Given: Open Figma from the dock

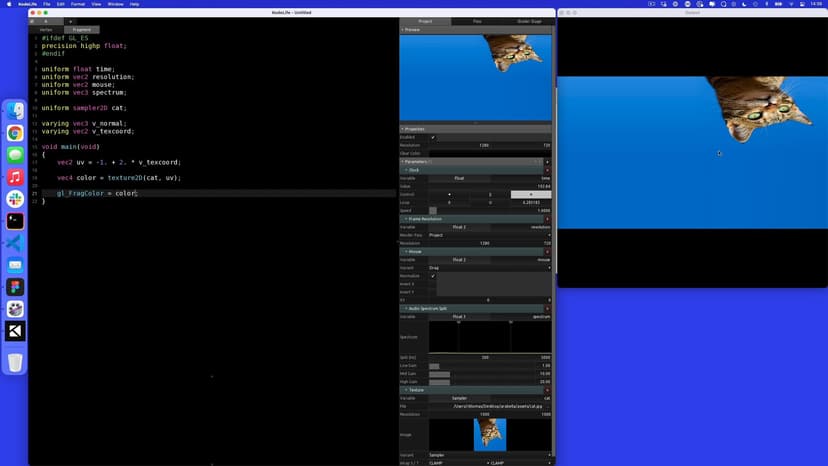Looking at the screenshot, I should tap(15, 287).
